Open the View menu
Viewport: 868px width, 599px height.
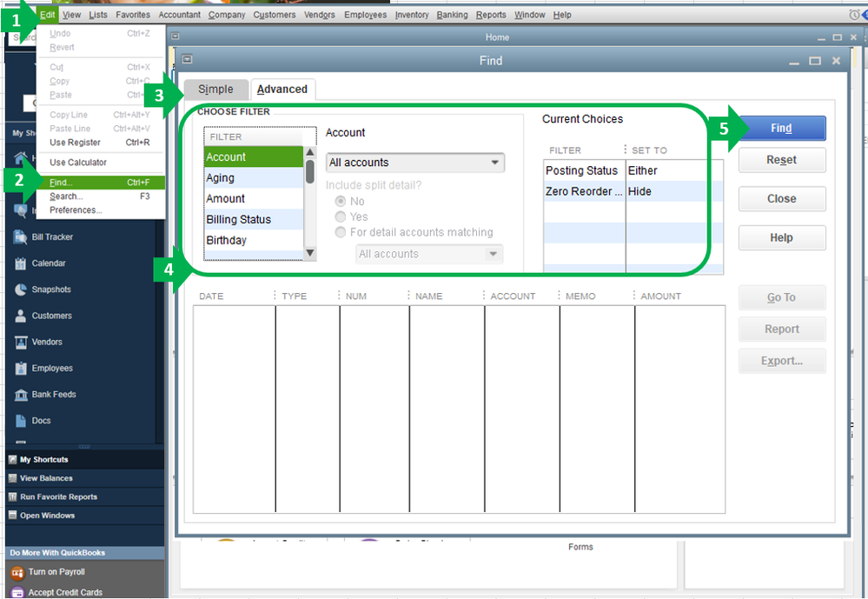[71, 15]
